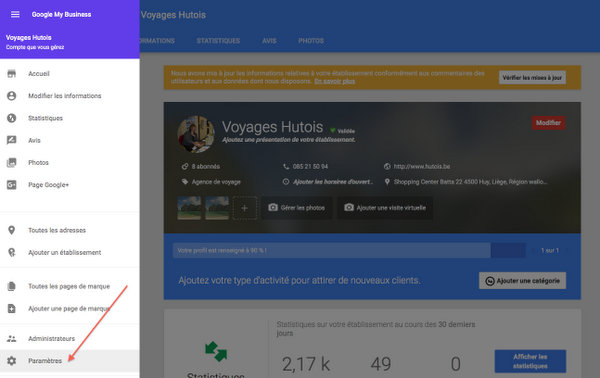Open the hamburger menu icon
Screen dimensions: 600x378
click(x=15, y=15)
